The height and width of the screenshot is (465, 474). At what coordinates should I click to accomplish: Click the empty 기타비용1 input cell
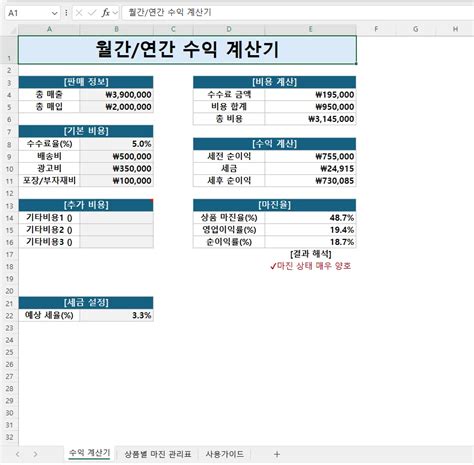click(117, 218)
